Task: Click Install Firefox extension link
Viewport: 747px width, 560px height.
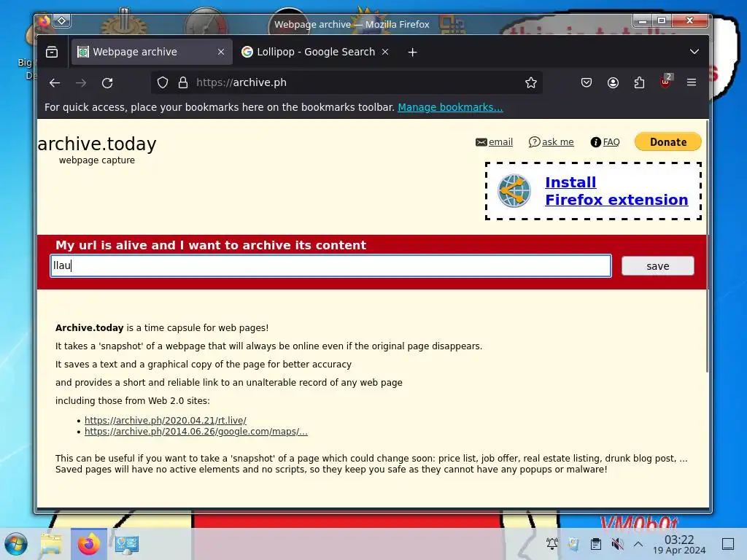Action: point(616,191)
